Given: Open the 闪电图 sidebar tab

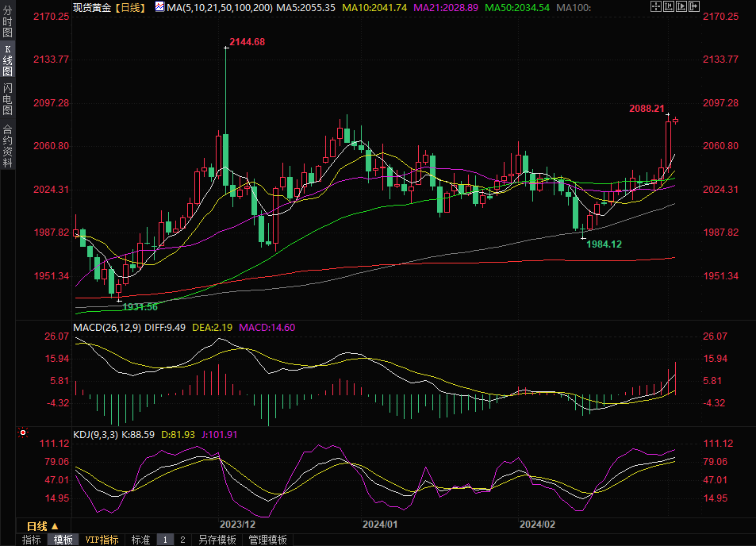Looking at the screenshot, I should click(x=7, y=99).
